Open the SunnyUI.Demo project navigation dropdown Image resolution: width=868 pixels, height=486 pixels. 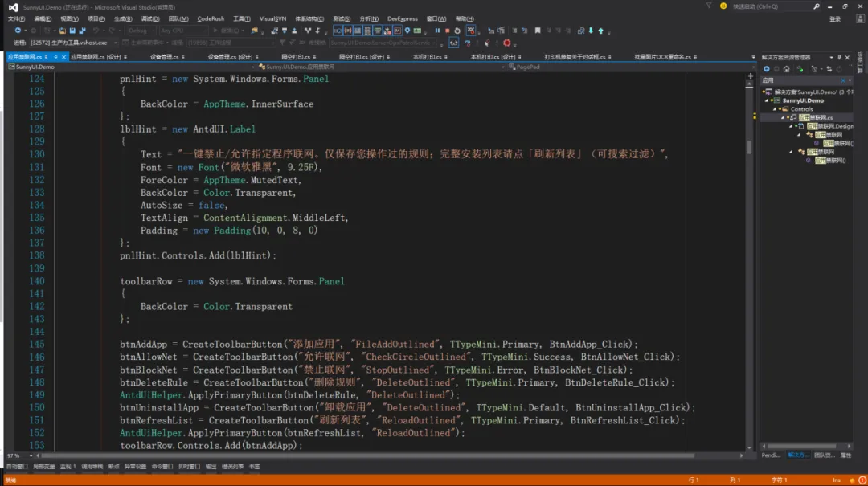[x=131, y=67]
